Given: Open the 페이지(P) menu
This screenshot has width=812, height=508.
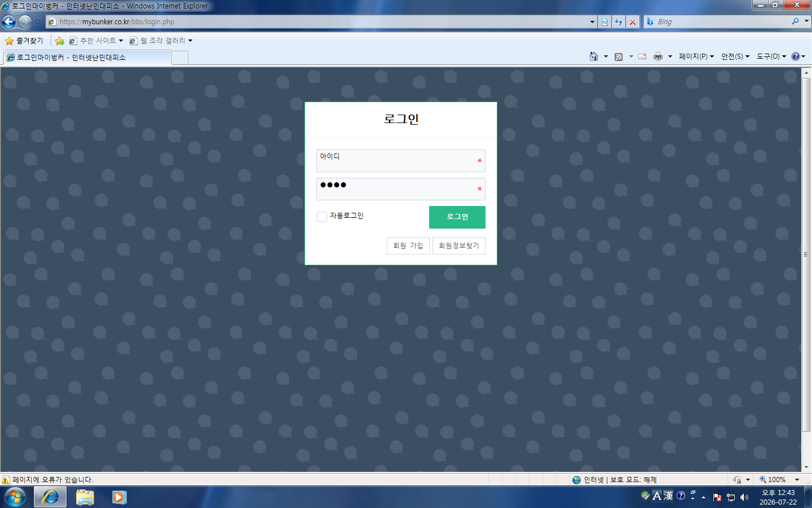Looking at the screenshot, I should pos(696,56).
